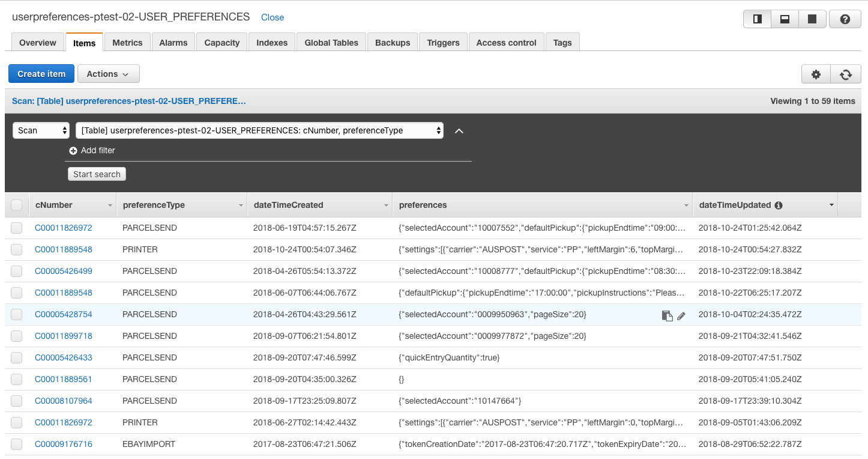868x459 pixels.
Task: Open item link C00009176716
Action: click(x=64, y=444)
